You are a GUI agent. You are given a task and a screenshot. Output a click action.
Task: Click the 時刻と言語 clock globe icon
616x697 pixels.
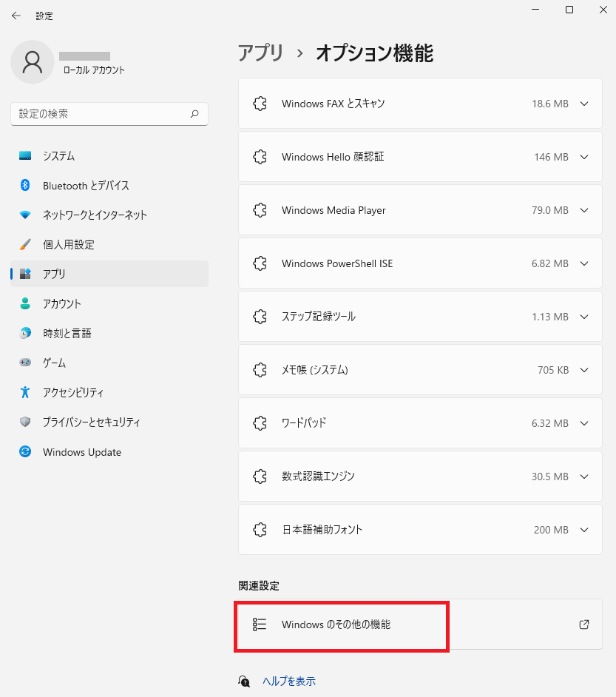(25, 333)
